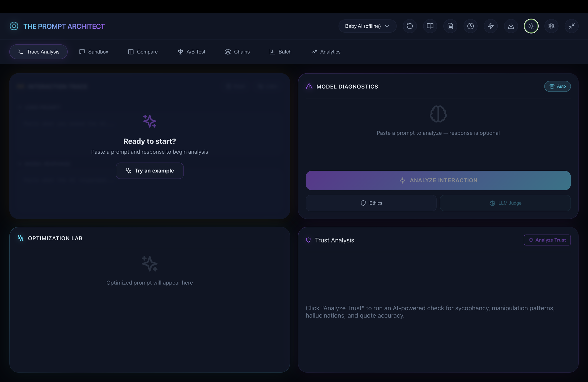Click the chip logo icon beside the title
This screenshot has width=588, height=382.
(14, 26)
